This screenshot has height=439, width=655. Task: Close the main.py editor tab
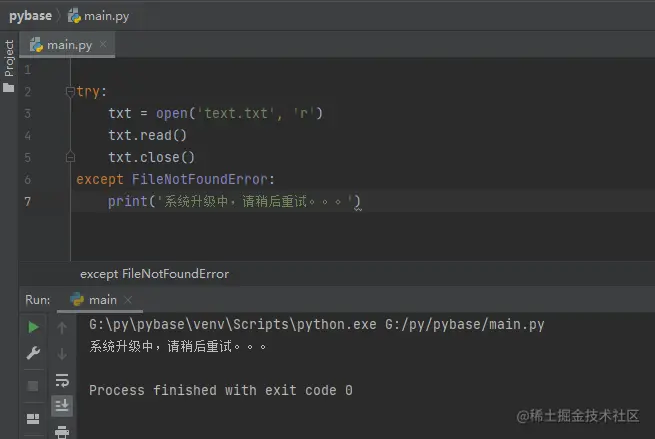(x=103, y=44)
